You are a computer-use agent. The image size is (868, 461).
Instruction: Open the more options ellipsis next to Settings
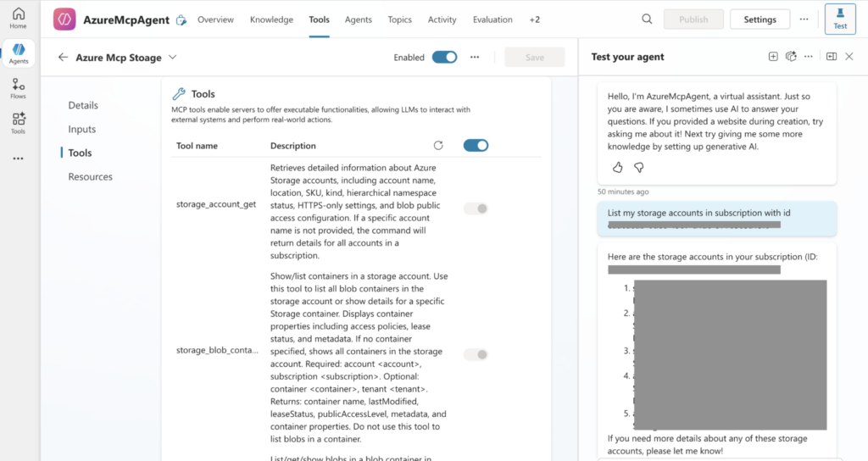(x=804, y=19)
